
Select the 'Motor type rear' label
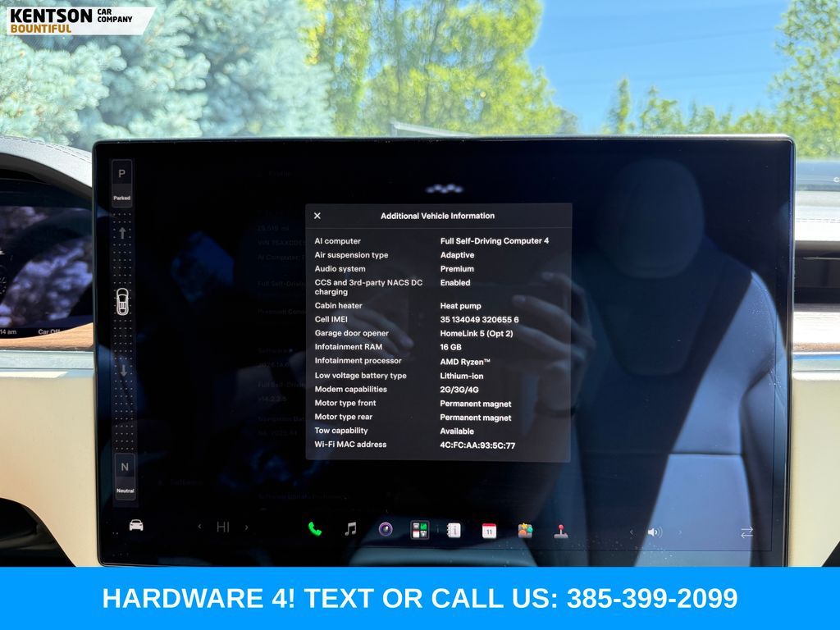pos(344,417)
